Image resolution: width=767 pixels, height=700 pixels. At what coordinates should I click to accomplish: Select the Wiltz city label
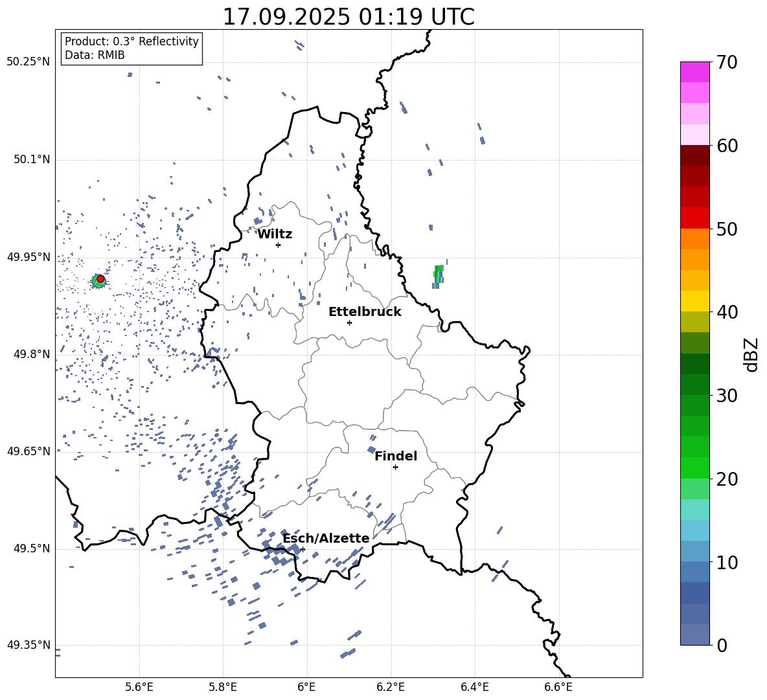[275, 234]
